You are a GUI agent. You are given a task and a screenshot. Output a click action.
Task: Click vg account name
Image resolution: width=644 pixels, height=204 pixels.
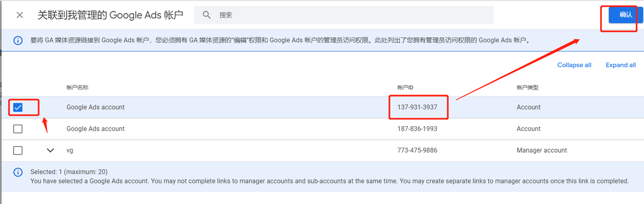coord(70,150)
